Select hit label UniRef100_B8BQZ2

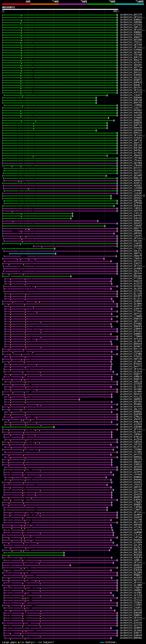pos(131,120)
